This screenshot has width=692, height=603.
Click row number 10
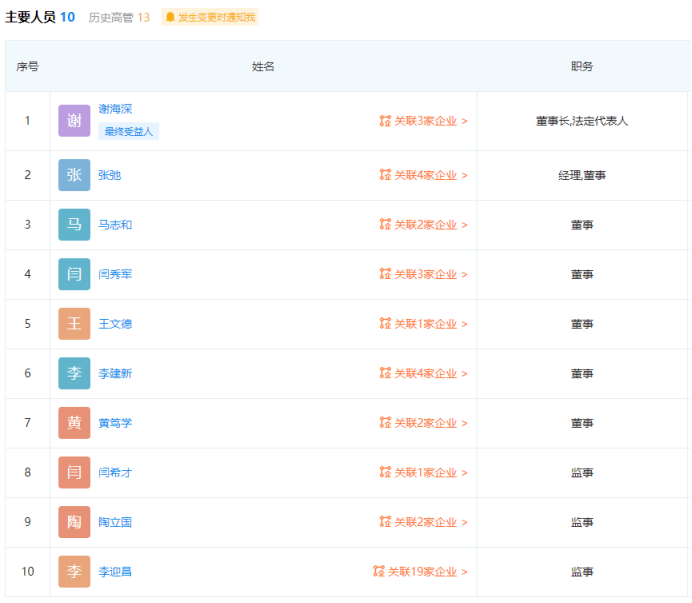28,572
